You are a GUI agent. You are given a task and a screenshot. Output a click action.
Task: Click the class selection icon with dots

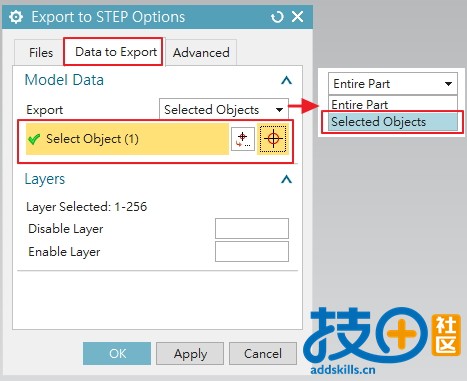point(243,139)
